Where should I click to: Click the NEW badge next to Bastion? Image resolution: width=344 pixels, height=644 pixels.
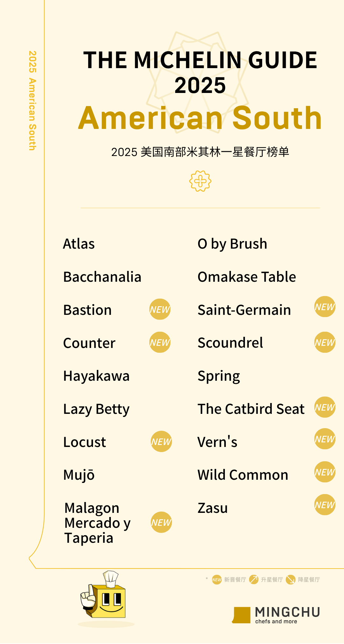[x=160, y=309]
